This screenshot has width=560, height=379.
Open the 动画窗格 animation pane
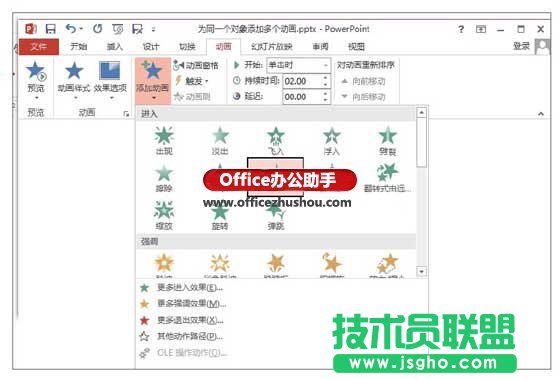click(x=196, y=65)
